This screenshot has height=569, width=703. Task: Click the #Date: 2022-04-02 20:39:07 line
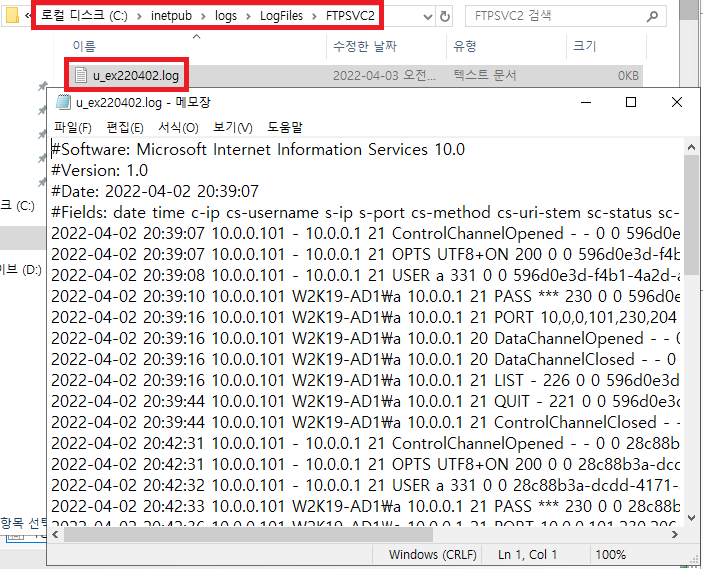click(155, 191)
